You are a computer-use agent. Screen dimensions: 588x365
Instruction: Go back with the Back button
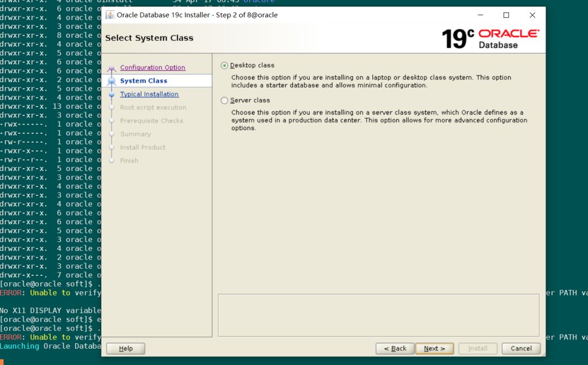395,349
